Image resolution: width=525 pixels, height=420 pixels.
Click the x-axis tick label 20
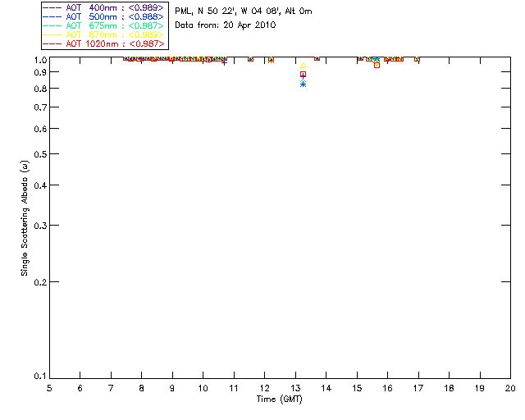[510, 388]
